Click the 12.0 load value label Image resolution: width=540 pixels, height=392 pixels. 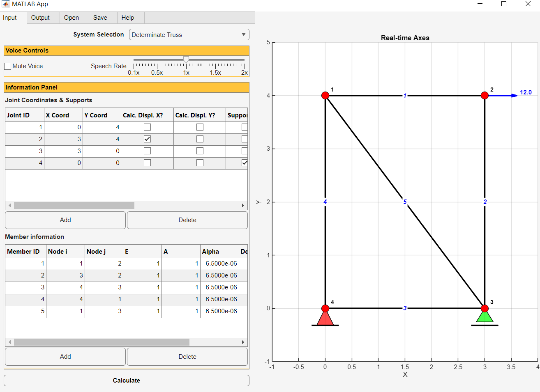[x=526, y=92]
